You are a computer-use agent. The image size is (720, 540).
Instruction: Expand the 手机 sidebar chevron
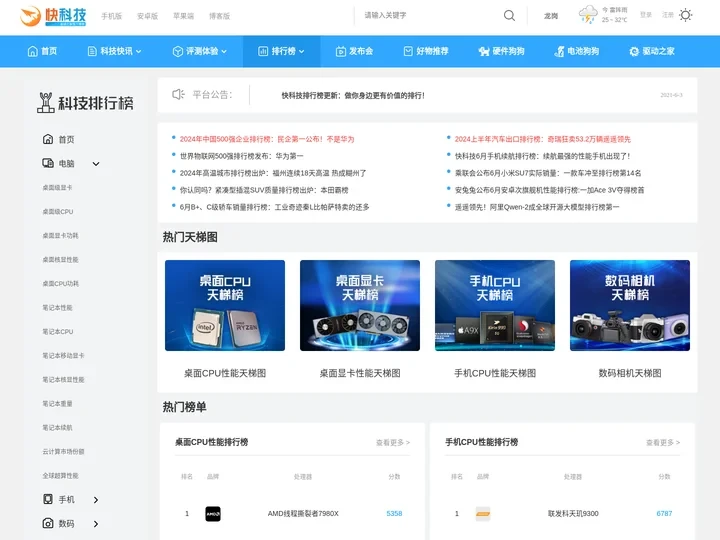[96, 500]
